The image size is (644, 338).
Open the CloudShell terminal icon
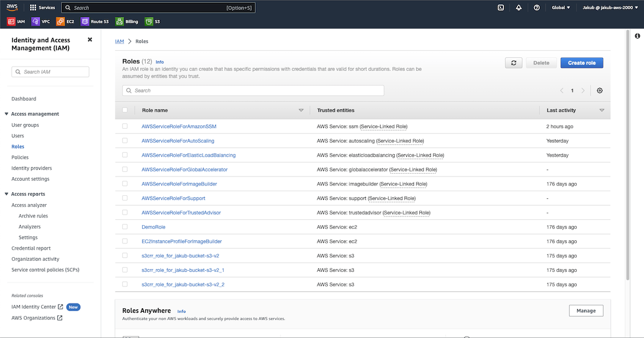tap(501, 8)
